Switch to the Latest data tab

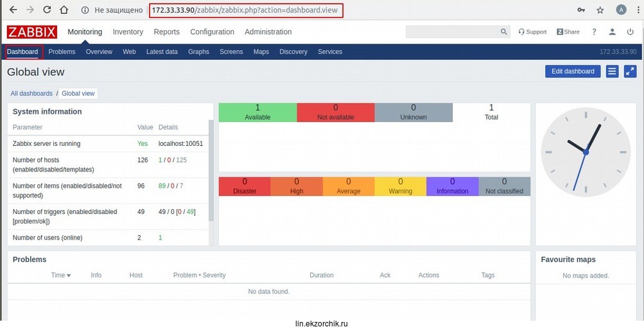162,52
